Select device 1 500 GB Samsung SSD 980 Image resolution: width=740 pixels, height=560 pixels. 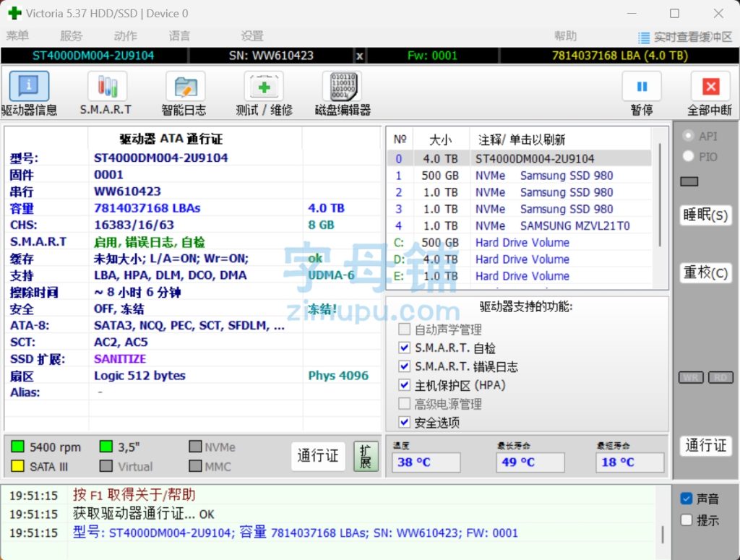[x=519, y=176]
